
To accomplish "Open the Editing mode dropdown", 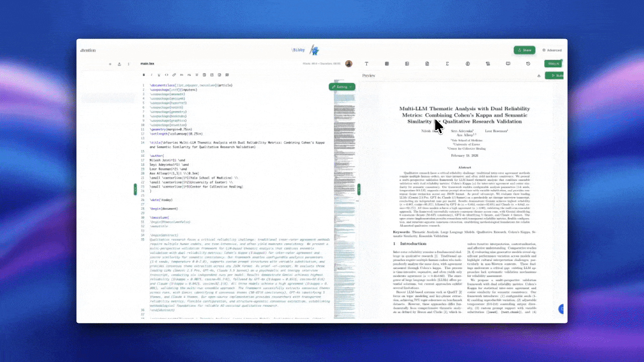I will (342, 86).
